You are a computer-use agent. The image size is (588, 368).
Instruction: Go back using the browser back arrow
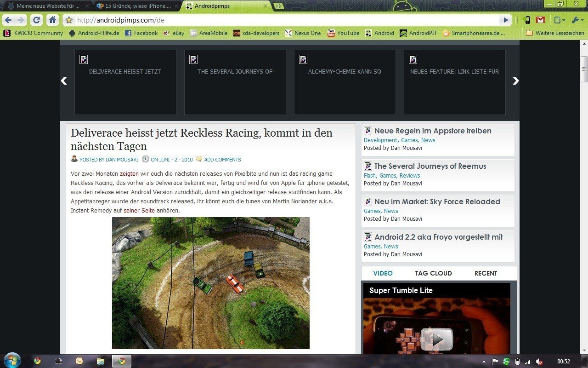click(8, 20)
